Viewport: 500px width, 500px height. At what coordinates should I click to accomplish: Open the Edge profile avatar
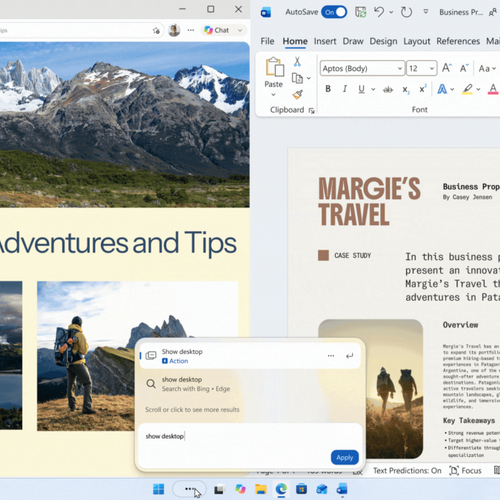[174, 30]
